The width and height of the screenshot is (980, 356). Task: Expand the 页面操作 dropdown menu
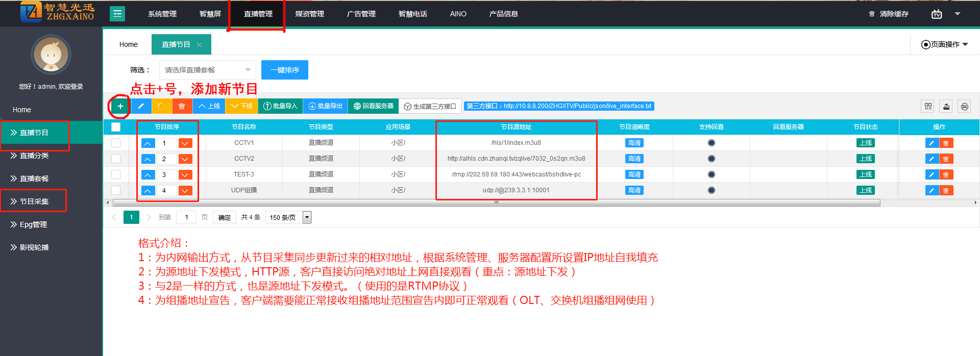tap(944, 44)
